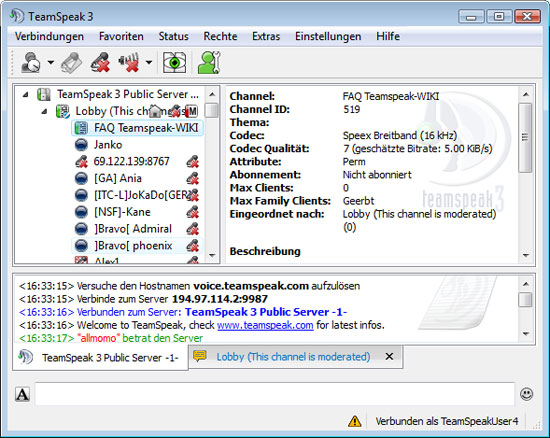Switch to the TeamSpeak 3 Public Server -1- tab
Viewport: 550px width, 438px height.
(100, 358)
